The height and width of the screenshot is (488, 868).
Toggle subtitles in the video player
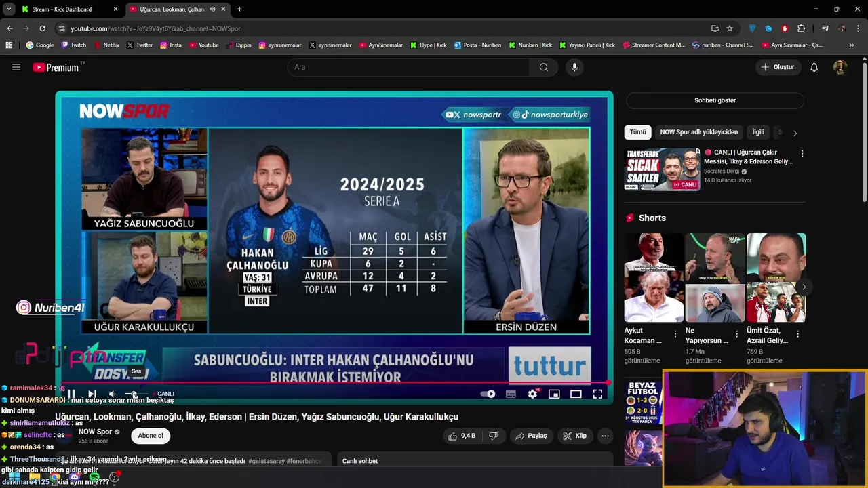coord(511,394)
